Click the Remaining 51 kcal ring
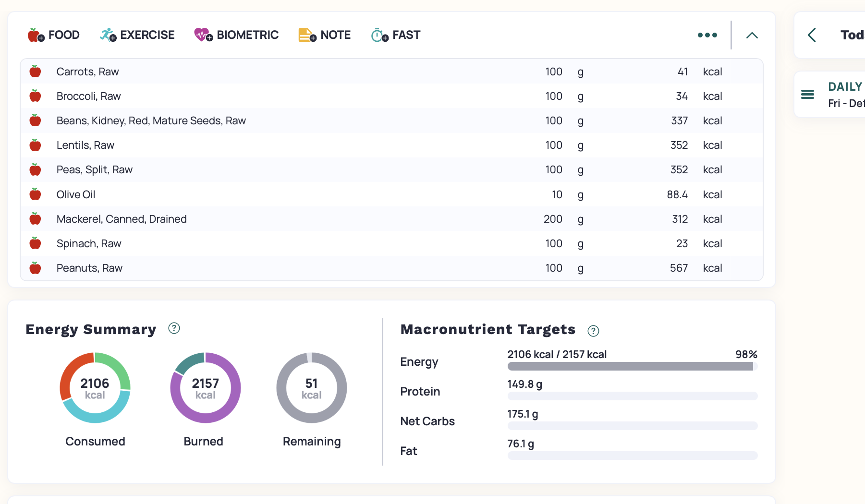Viewport: 865px width, 504px height. pos(312,388)
